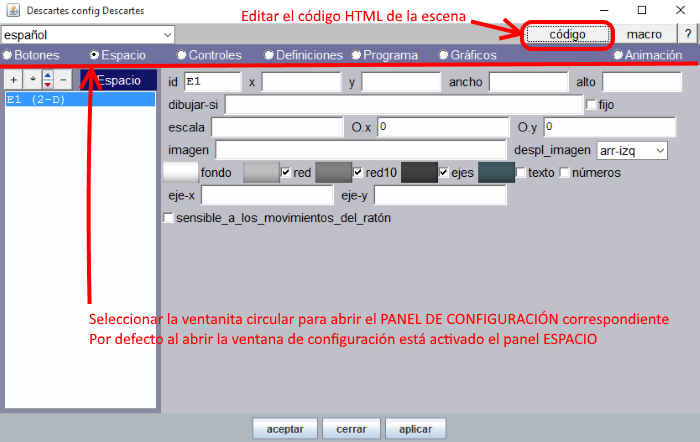
Task: Switch to the Programa panel
Action: pos(356,55)
